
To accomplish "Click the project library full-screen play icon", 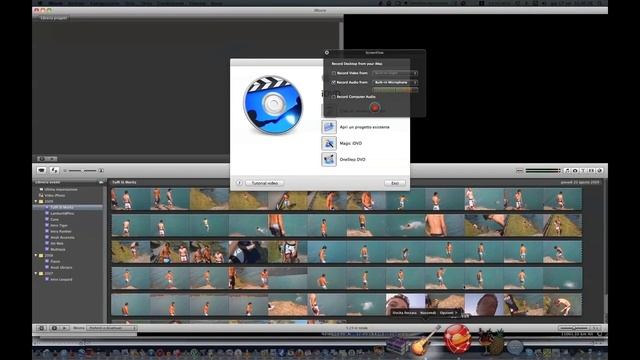I will [x=42, y=159].
